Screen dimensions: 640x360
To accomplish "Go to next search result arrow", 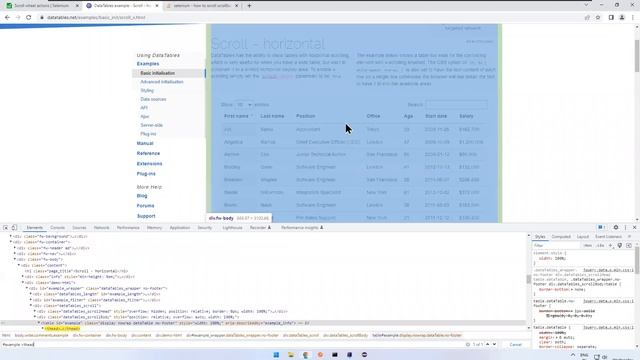I will 494,344.
